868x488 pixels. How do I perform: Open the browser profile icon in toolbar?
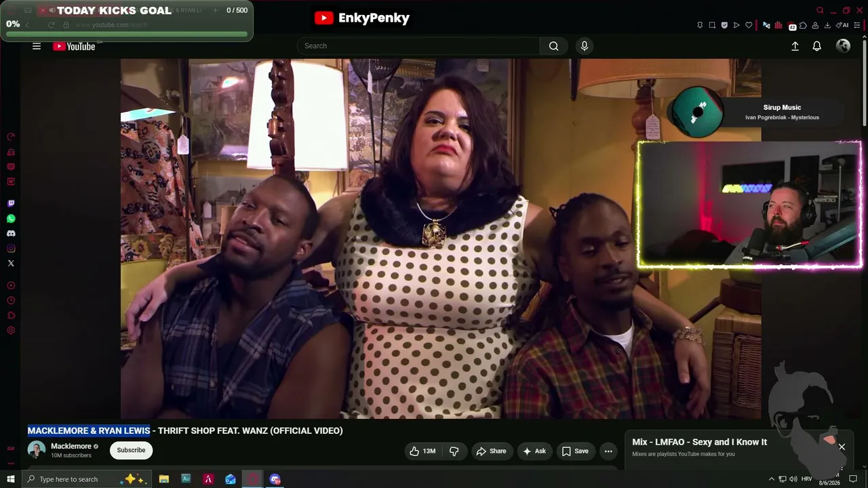[815, 25]
